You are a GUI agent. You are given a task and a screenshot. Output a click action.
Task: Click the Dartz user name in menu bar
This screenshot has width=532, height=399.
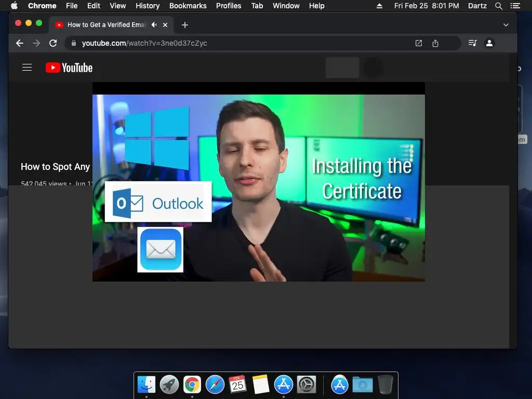pyautogui.click(x=477, y=6)
